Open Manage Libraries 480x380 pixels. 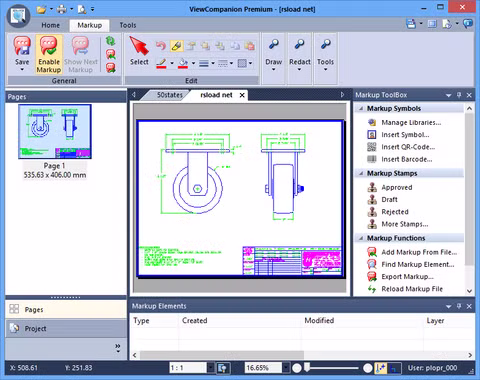click(x=404, y=123)
